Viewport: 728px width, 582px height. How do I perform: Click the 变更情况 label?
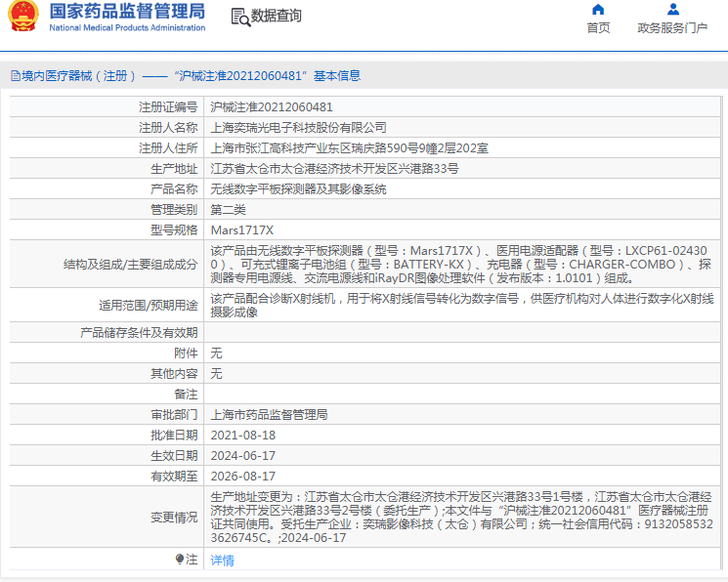tap(174, 517)
